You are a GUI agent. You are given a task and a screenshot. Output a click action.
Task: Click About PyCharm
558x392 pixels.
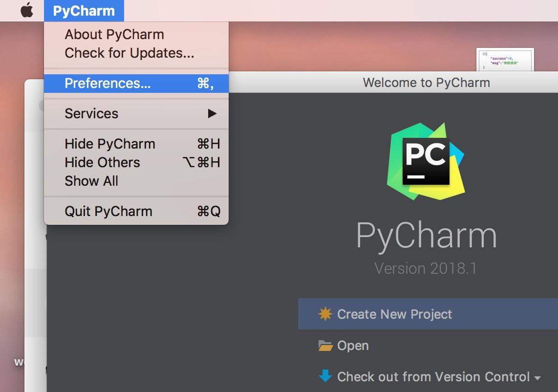[x=113, y=34]
